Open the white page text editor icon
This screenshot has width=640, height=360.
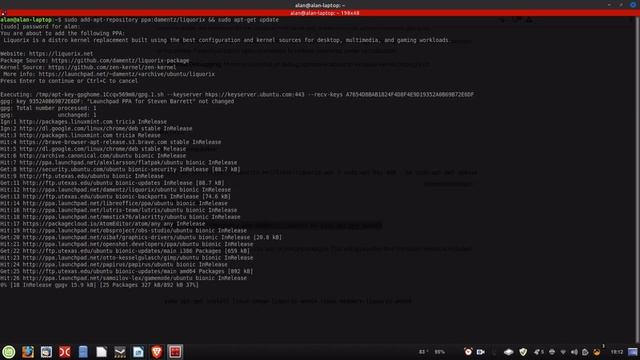[x=101, y=352]
